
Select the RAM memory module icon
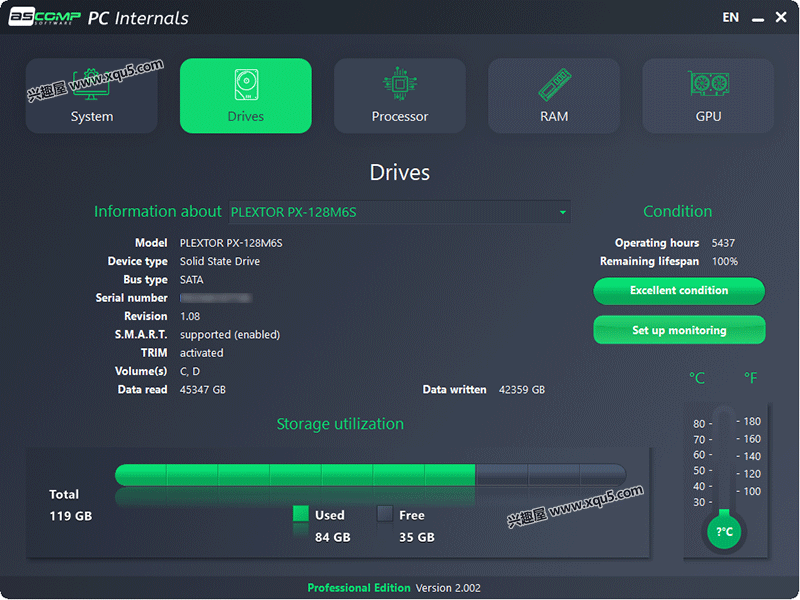click(553, 85)
